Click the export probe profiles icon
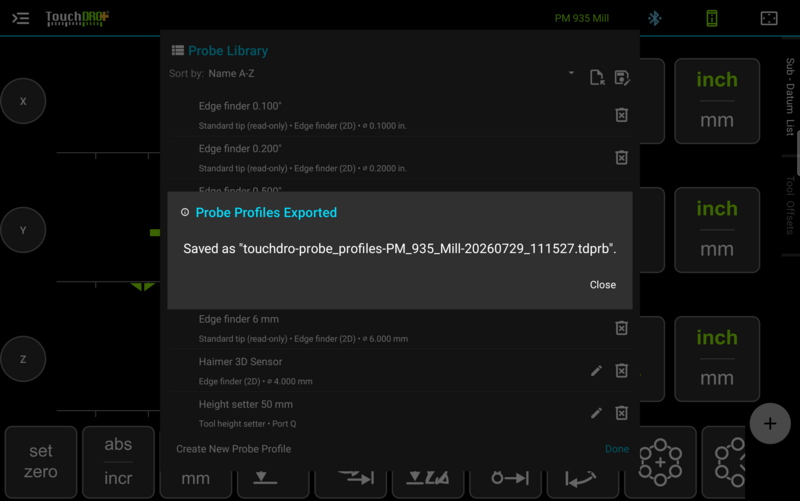800x501 pixels. coord(621,78)
